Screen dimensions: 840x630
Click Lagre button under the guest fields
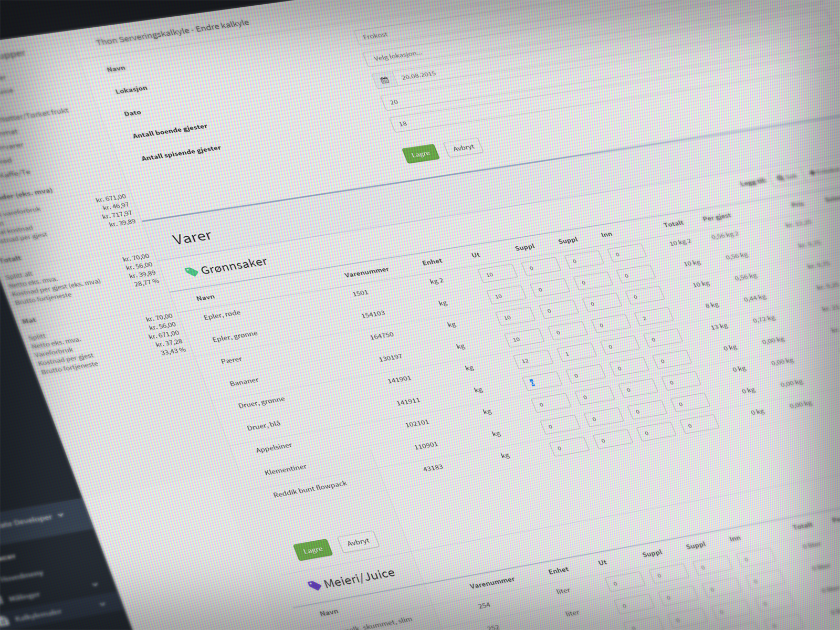pos(421,154)
